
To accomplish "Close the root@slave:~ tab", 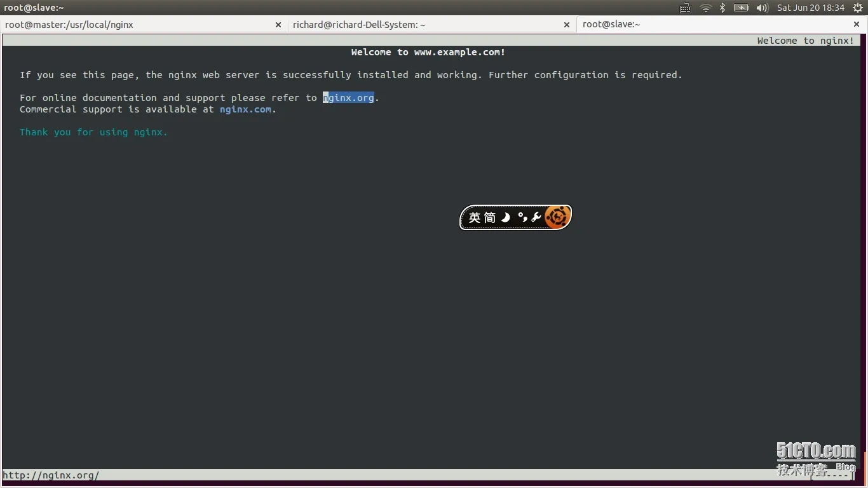I will click(857, 24).
